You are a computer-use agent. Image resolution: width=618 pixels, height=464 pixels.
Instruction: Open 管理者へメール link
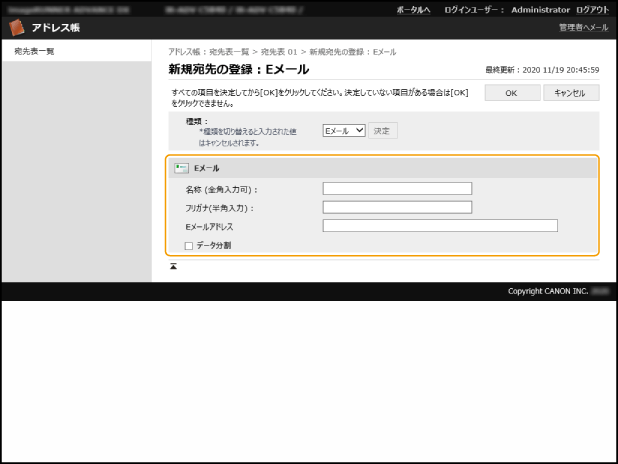(x=583, y=28)
